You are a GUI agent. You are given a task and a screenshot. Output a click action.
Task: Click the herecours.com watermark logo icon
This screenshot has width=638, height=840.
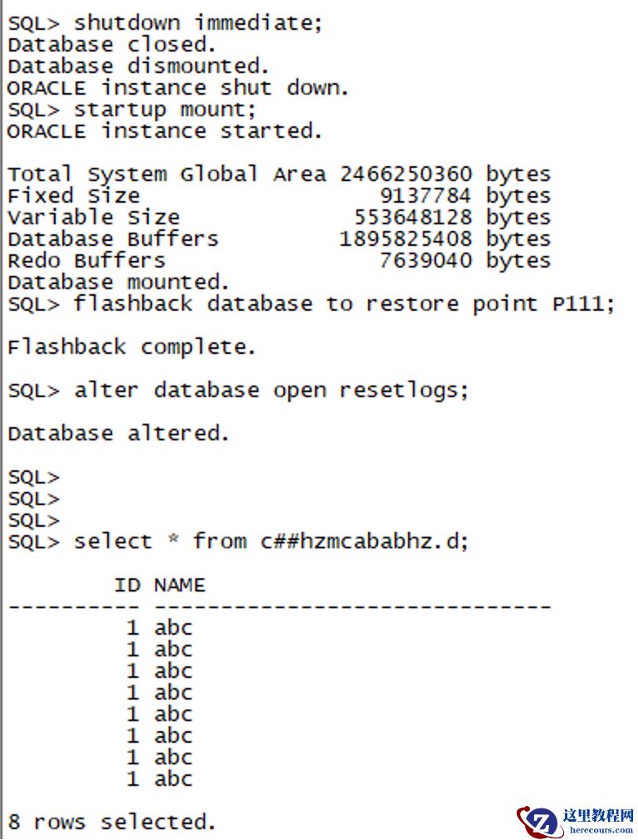[x=537, y=821]
